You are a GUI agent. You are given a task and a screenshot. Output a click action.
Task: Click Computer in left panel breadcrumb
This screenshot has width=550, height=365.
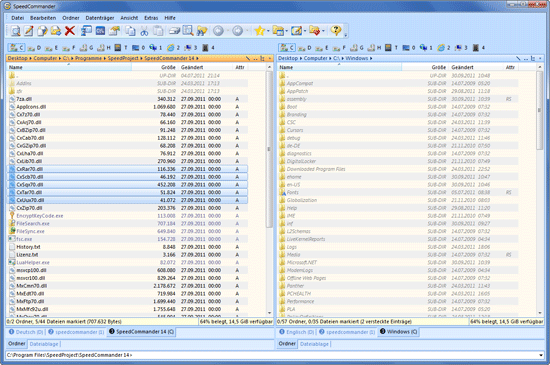click(x=45, y=58)
